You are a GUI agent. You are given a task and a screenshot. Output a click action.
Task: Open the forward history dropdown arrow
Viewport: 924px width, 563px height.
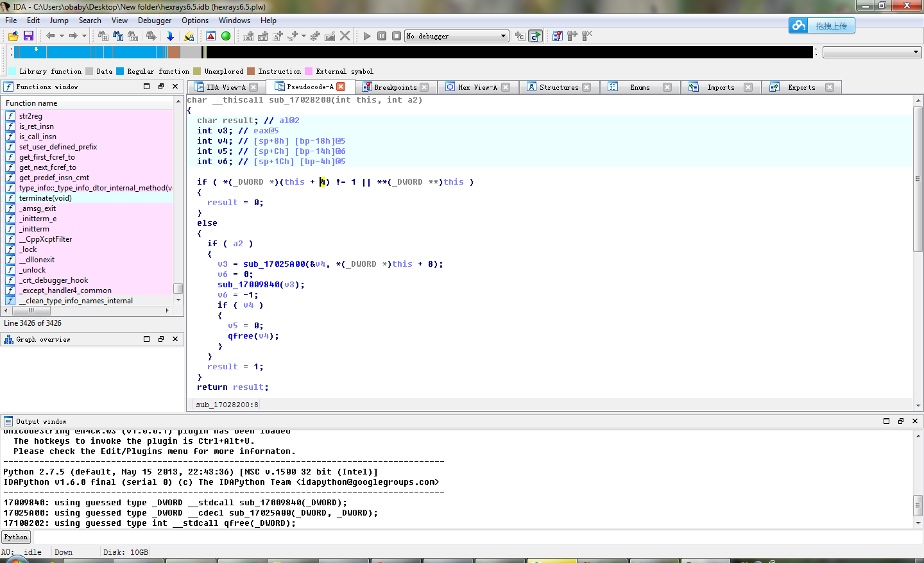pos(84,36)
